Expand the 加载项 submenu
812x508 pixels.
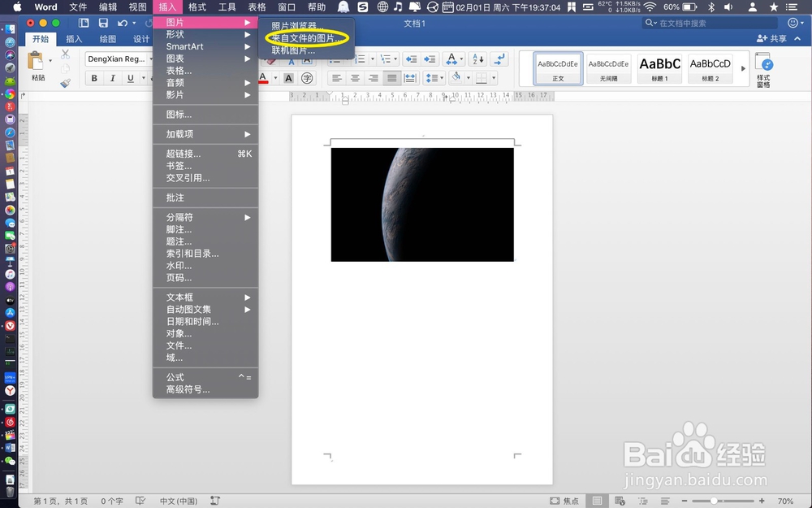tap(205, 134)
